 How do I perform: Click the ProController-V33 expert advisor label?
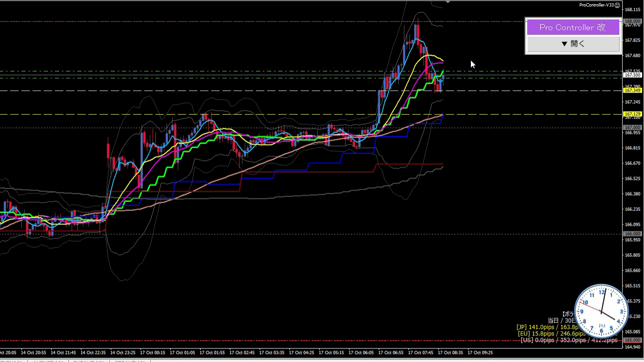pyautogui.click(x=596, y=5)
